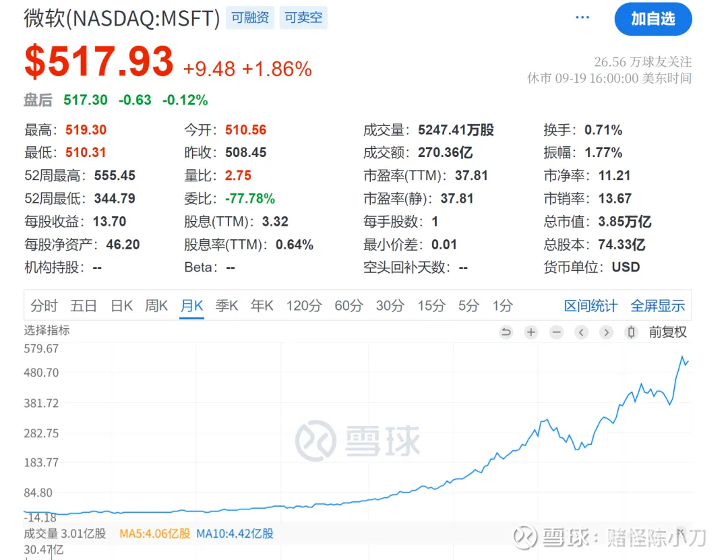Click the 市盈率(TTM) value 37.81
The image size is (728, 560).
pyautogui.click(x=471, y=175)
